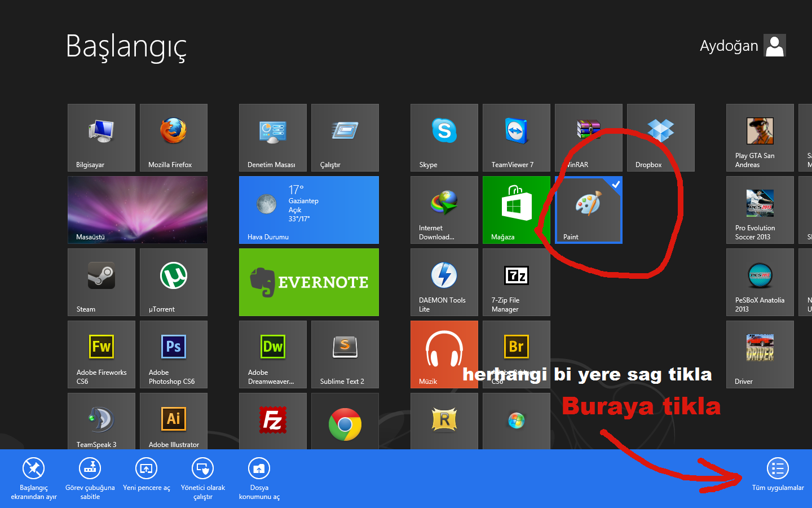Open the Steam tile

tap(101, 282)
